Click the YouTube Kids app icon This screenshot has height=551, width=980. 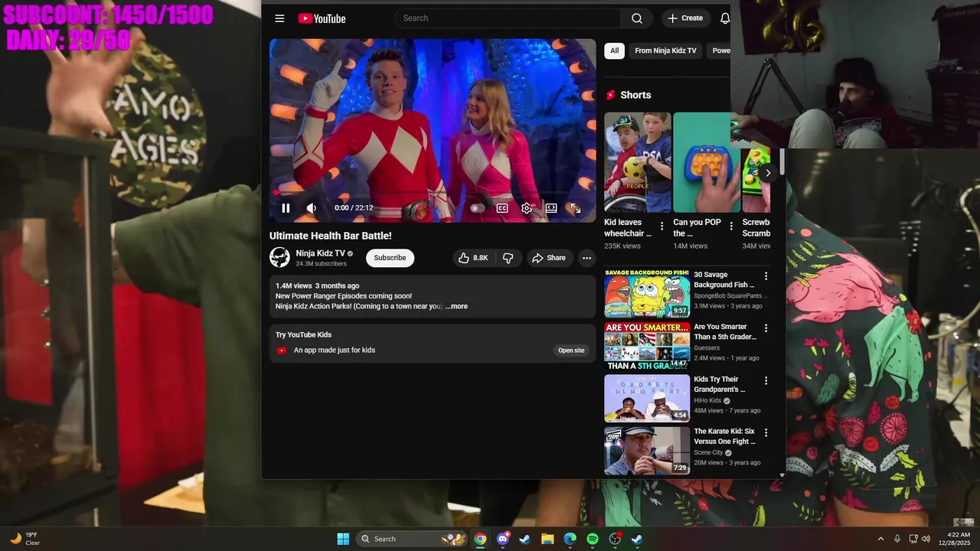click(282, 350)
